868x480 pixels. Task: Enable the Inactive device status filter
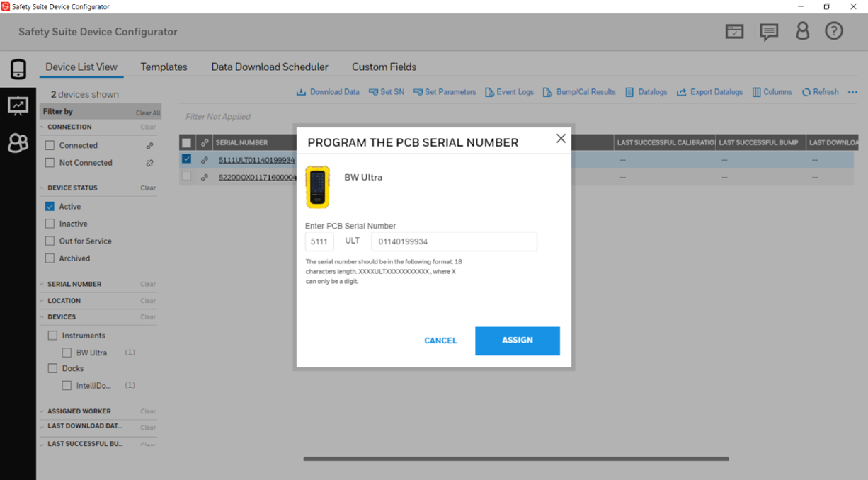click(50, 223)
